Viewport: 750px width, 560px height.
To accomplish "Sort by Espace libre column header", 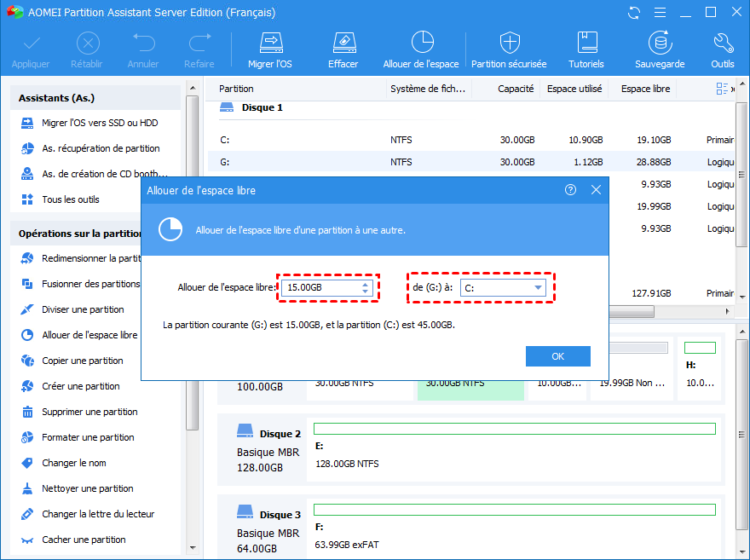I will tap(645, 89).
